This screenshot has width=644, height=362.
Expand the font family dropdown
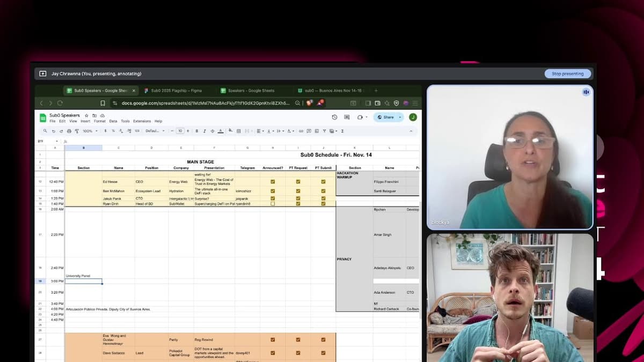[155, 131]
